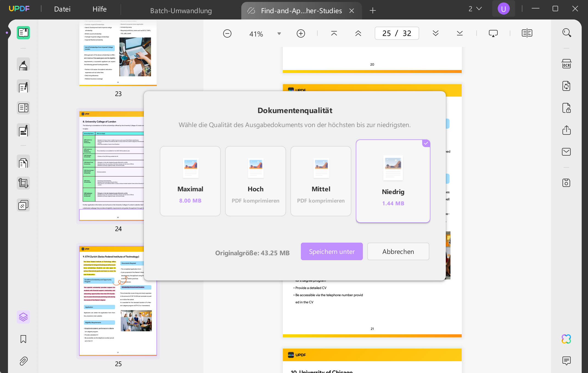Select the Maximal quality option
The height and width of the screenshot is (373, 588).
(x=190, y=181)
